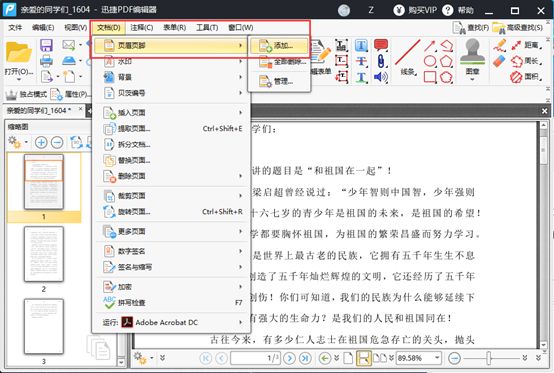
Task: Toggle single page layout icon in bottom bar
Action: (x=348, y=358)
